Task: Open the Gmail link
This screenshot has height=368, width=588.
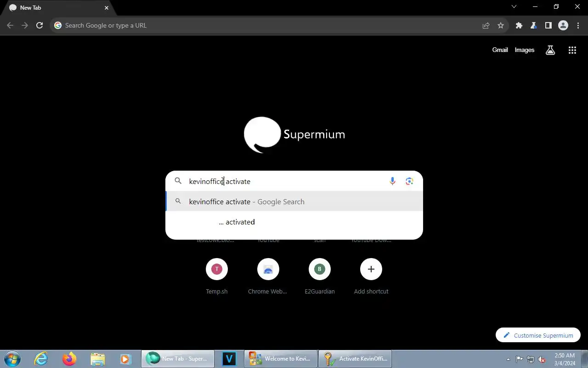Action: coord(500,50)
